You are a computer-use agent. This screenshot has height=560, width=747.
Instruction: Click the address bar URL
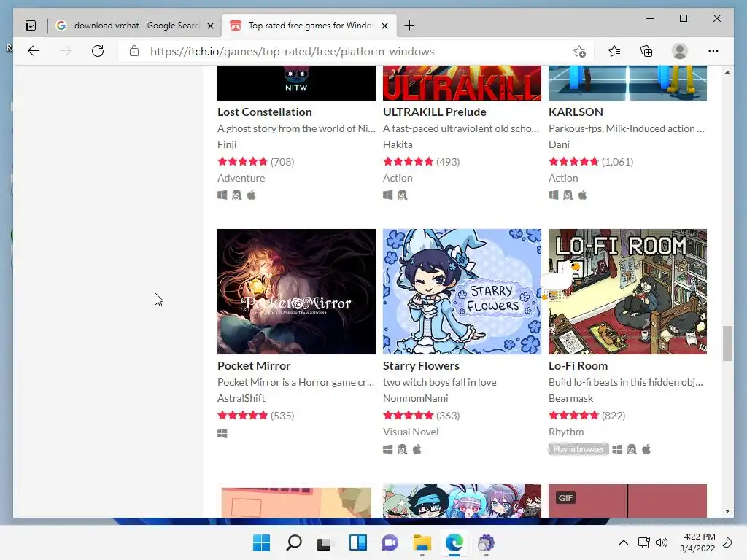tap(292, 52)
